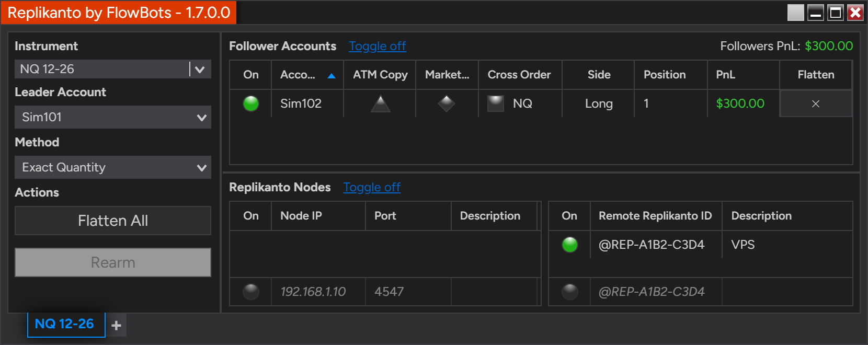
Task: Click the gray square title bar button
Action: pyautogui.click(x=796, y=13)
